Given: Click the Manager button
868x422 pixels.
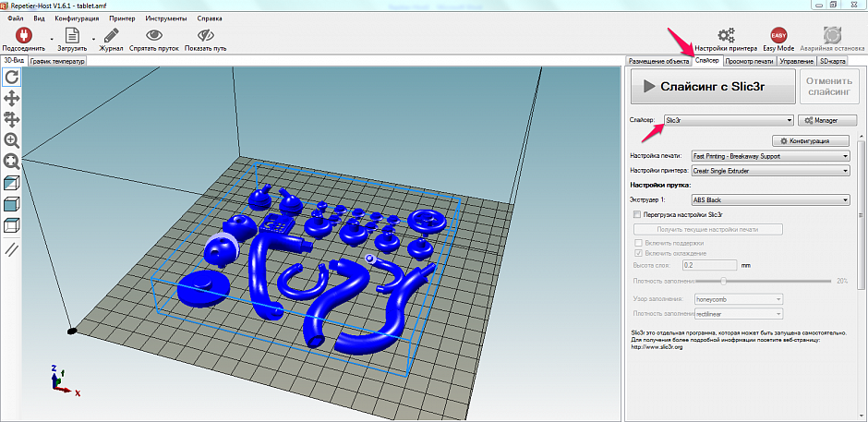Looking at the screenshot, I should 826,120.
